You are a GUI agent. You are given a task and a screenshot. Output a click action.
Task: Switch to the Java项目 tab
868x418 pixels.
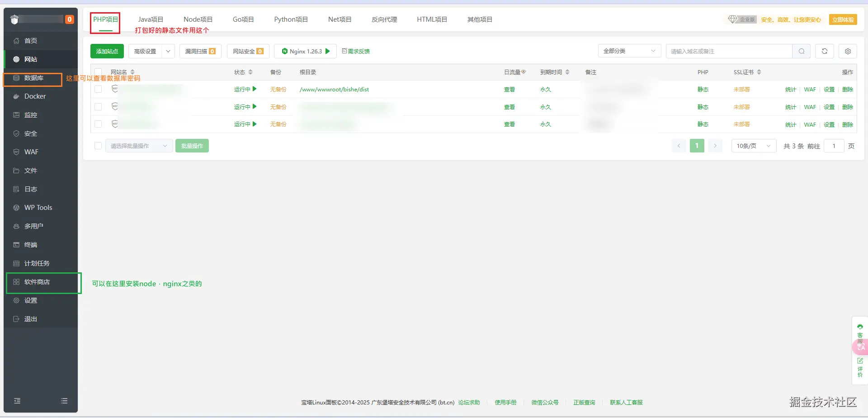(151, 19)
